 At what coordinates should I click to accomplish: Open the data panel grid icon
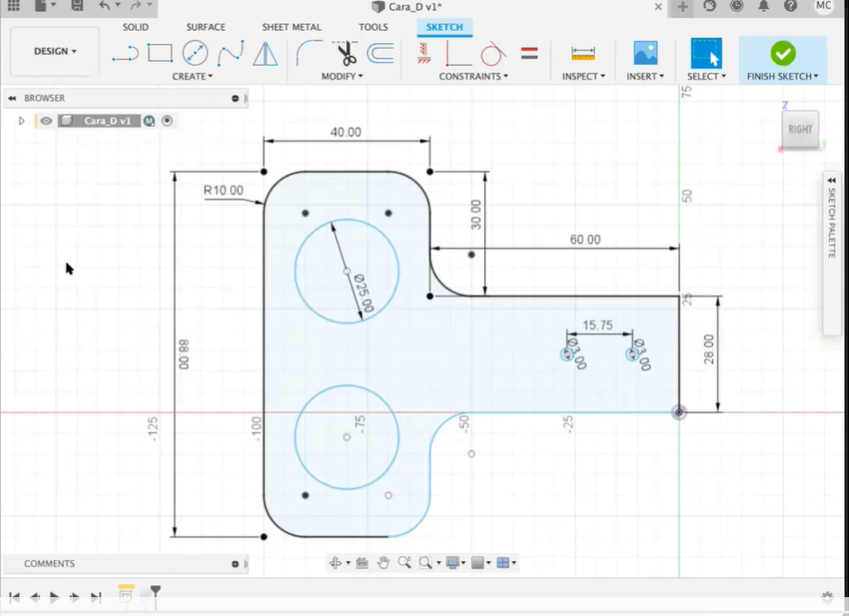(14, 6)
